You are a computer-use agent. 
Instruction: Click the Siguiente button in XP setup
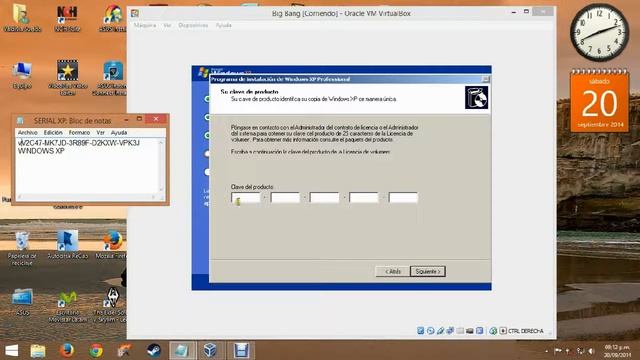click(428, 271)
